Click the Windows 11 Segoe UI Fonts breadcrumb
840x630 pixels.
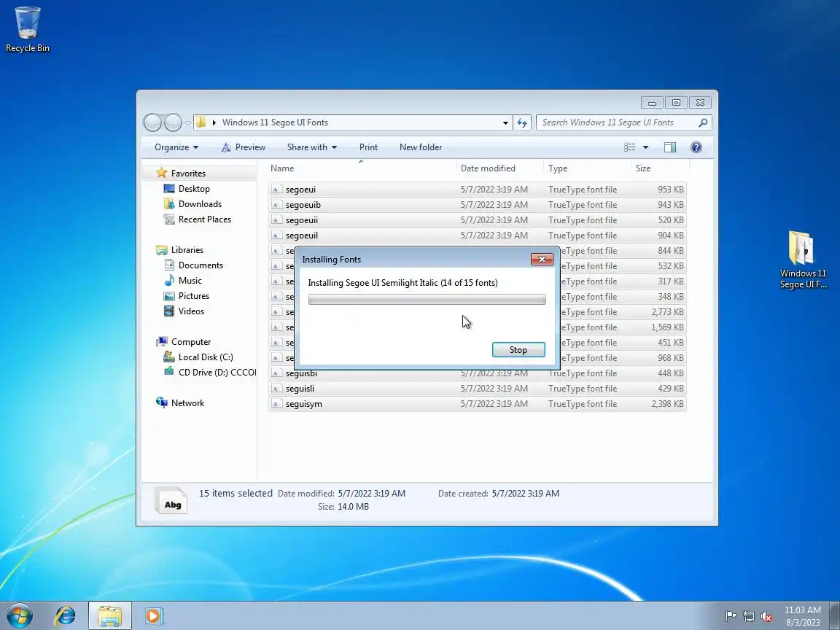coord(275,122)
